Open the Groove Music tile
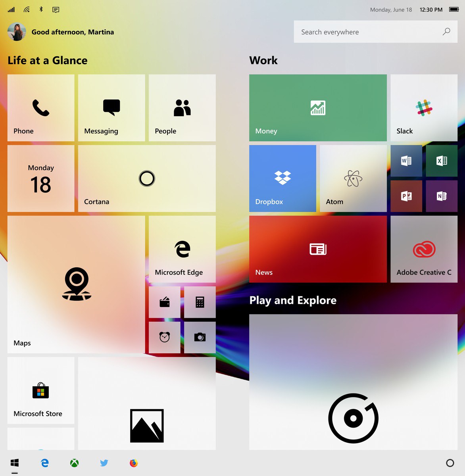 (x=353, y=382)
